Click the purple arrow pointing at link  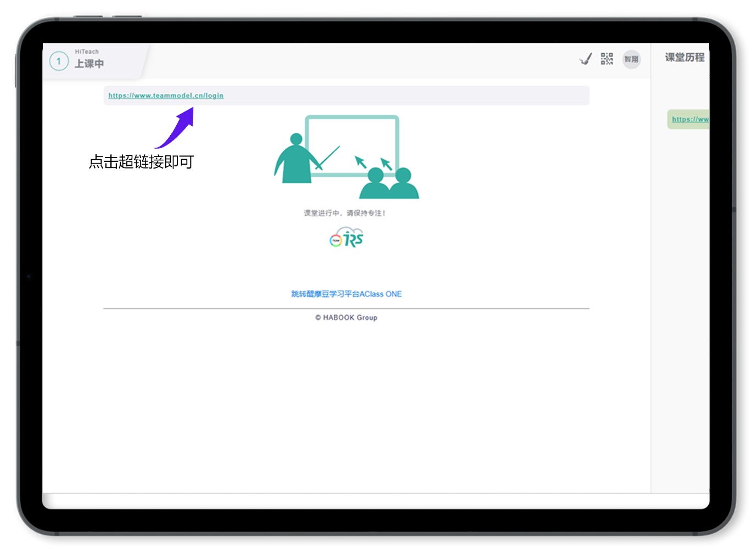click(177, 128)
